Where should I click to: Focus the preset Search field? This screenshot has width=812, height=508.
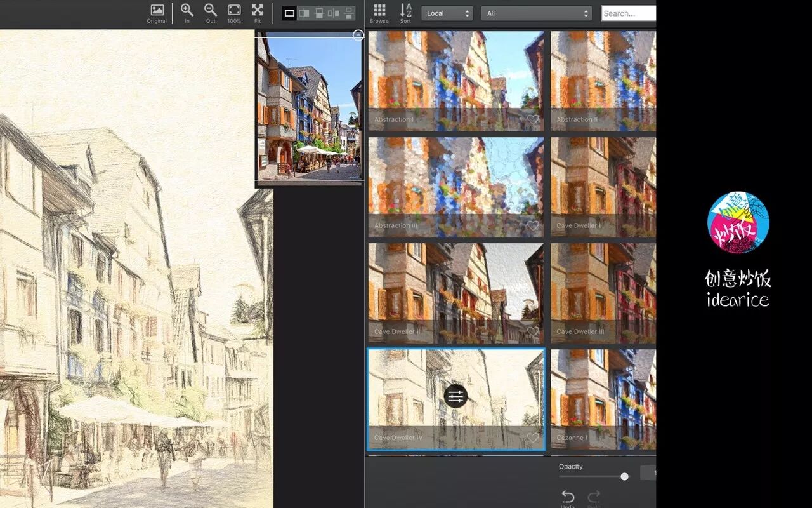[629, 13]
